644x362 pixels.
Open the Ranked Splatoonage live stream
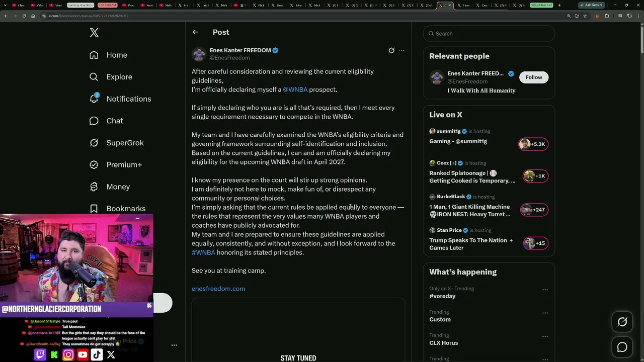pos(472,177)
